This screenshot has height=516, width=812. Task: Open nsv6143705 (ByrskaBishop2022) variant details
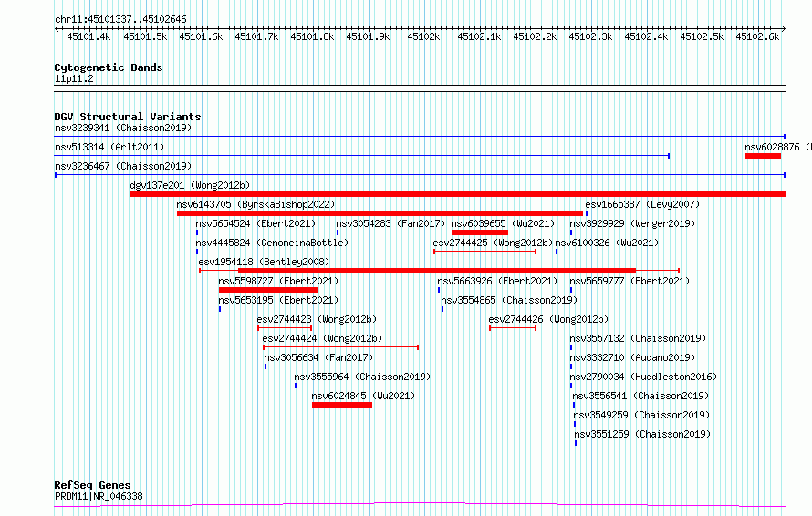pyautogui.click(x=255, y=204)
